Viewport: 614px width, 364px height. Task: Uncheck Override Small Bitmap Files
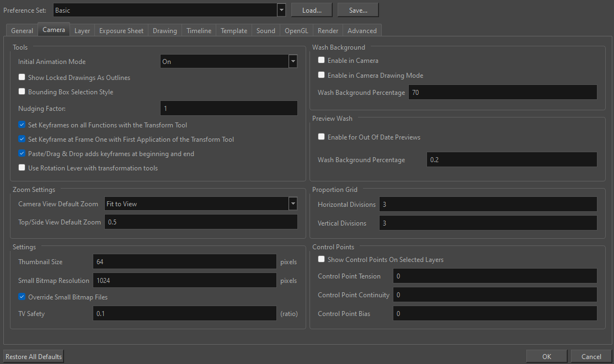22,296
